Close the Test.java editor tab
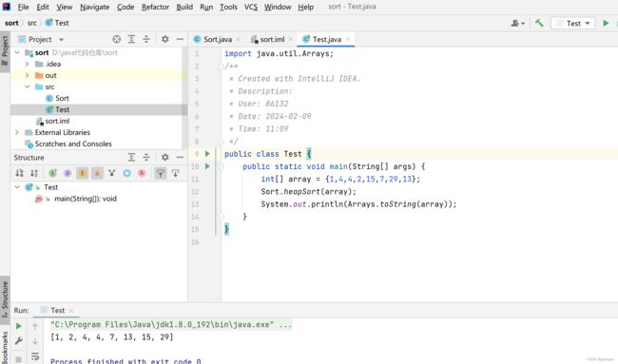Image resolution: width=618 pixels, height=364 pixels. 348,39
